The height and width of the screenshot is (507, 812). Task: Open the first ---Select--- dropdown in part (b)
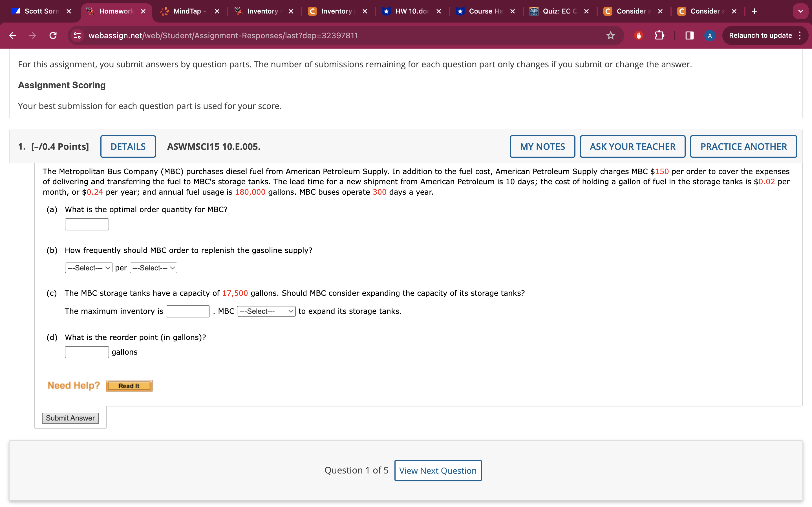coord(88,268)
